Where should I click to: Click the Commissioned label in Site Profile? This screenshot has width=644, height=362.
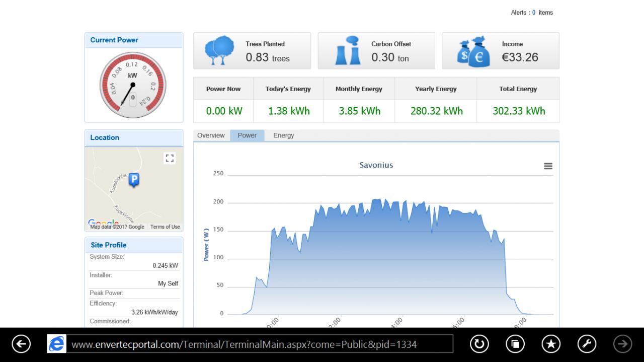pos(110,321)
